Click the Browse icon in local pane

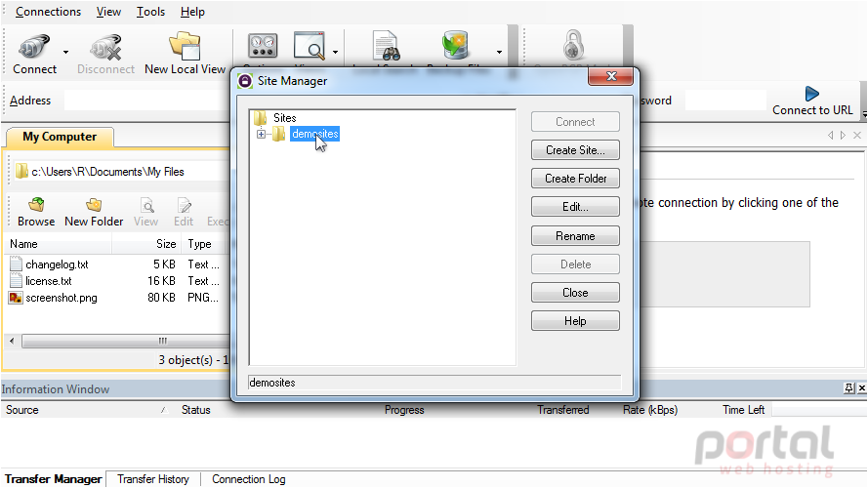click(36, 205)
